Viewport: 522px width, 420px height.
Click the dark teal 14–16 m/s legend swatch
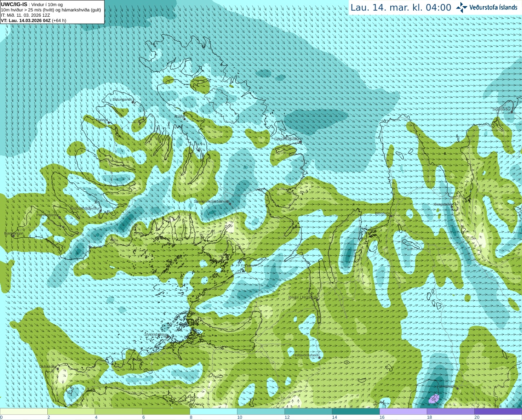356,411
